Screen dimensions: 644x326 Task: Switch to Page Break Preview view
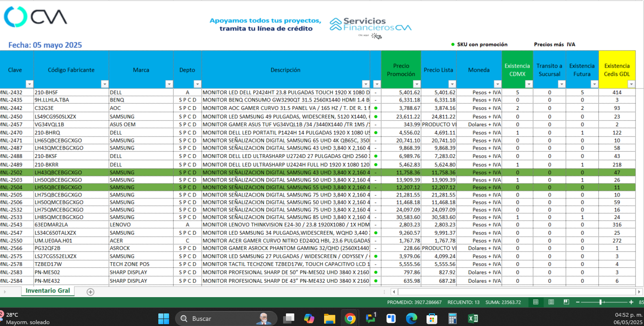click(x=566, y=302)
